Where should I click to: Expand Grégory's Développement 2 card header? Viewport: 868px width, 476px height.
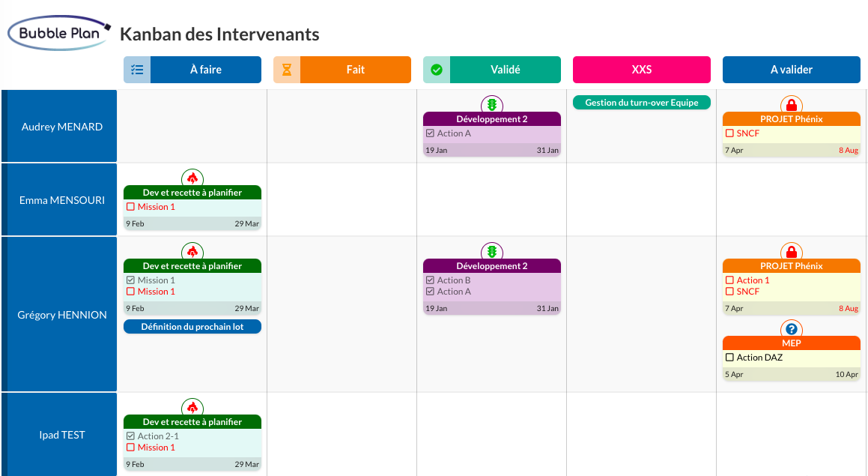click(x=491, y=265)
